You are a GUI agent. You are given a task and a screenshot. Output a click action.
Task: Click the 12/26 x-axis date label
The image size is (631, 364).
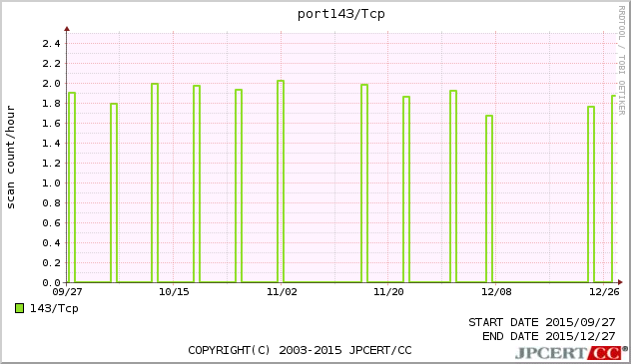pos(604,291)
